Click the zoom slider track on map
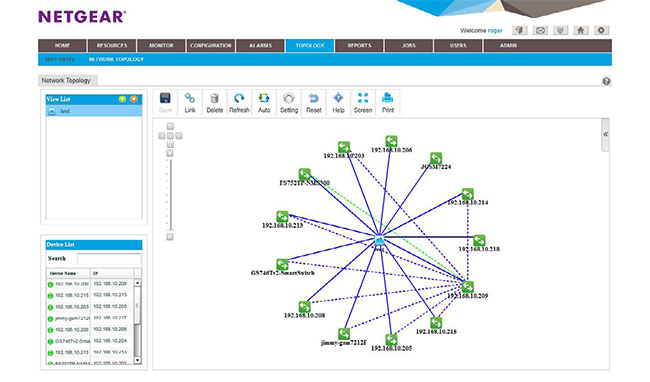This screenshot has width=650, height=382. 170,195
